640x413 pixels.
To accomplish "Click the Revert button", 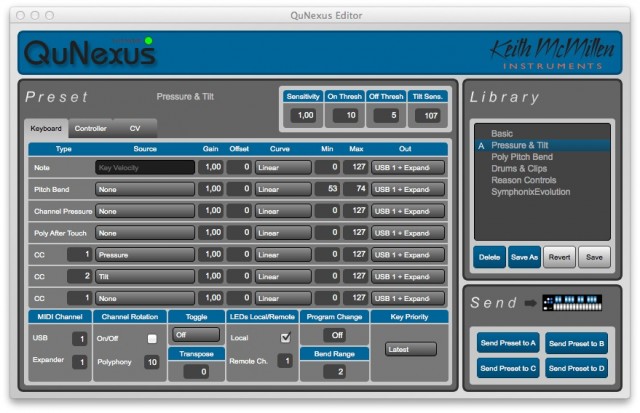I will pyautogui.click(x=559, y=257).
